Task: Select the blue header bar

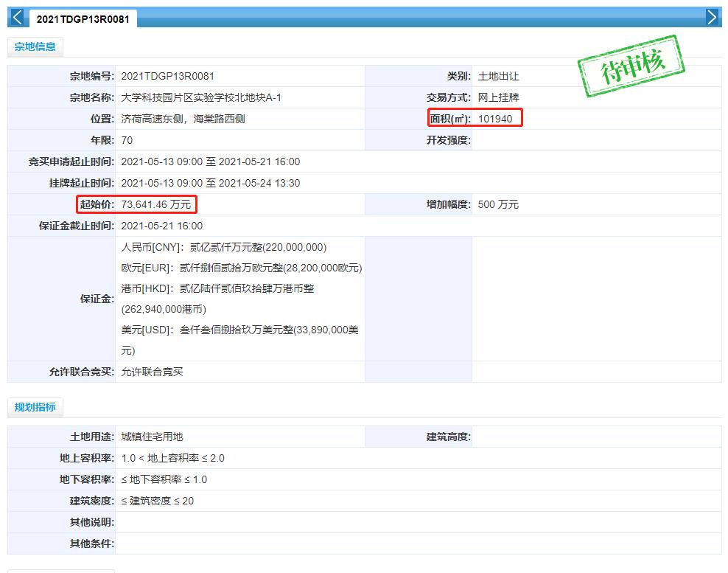Action: pyautogui.click(x=368, y=16)
